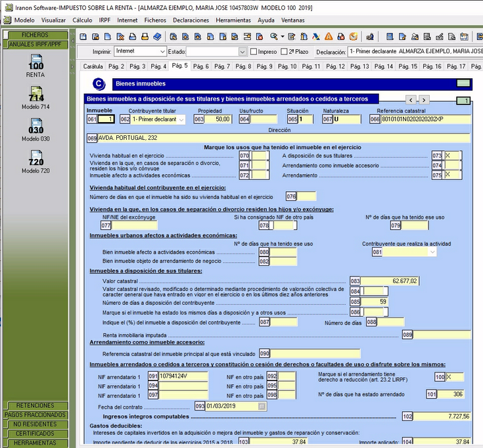Screen dimensions: 483x448
Task: Switch to the Pág. 6 tab
Action: (201, 66)
